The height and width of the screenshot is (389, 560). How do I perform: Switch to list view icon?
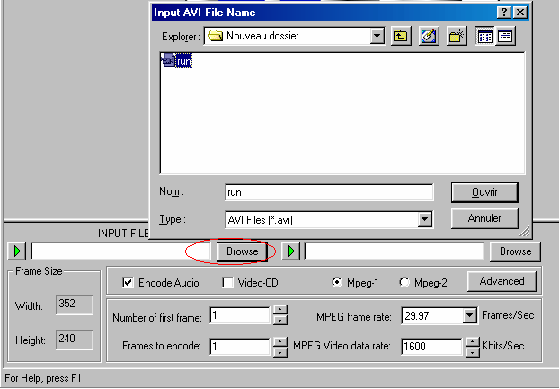pos(485,36)
